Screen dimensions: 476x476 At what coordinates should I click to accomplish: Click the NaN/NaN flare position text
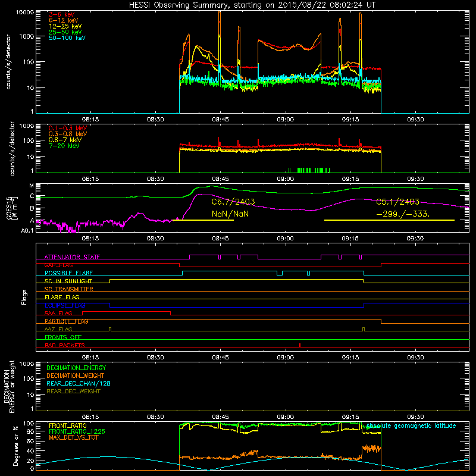pos(230,214)
